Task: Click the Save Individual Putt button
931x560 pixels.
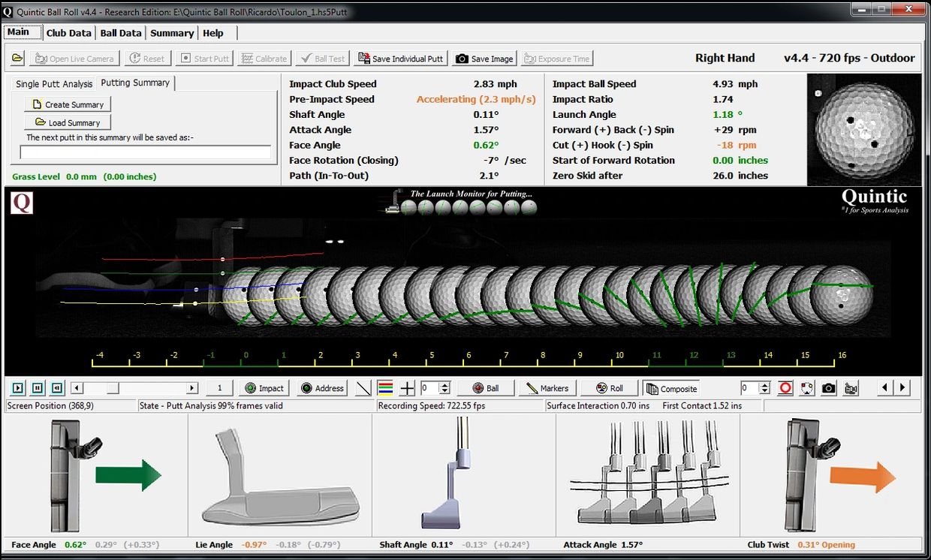Action: 401,59
